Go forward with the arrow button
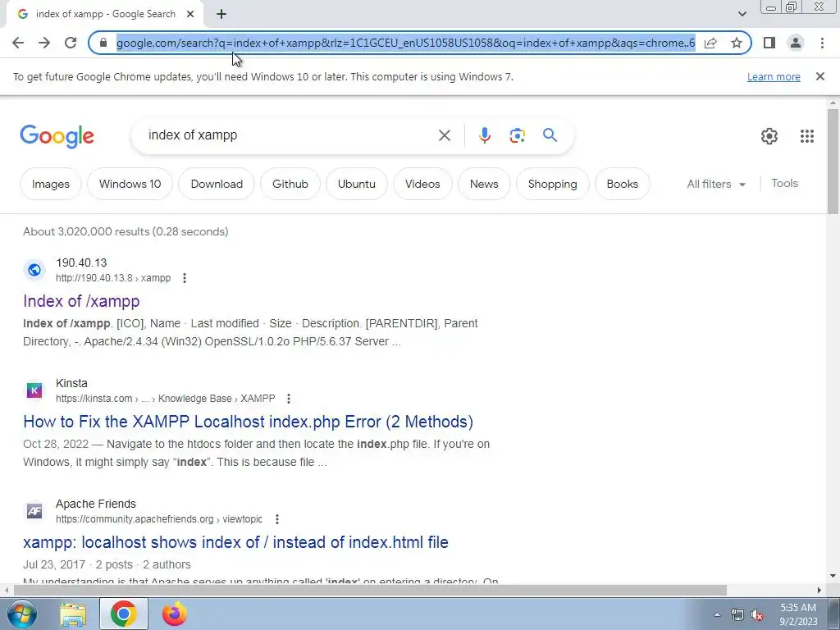Image resolution: width=840 pixels, height=630 pixels. 44,43
